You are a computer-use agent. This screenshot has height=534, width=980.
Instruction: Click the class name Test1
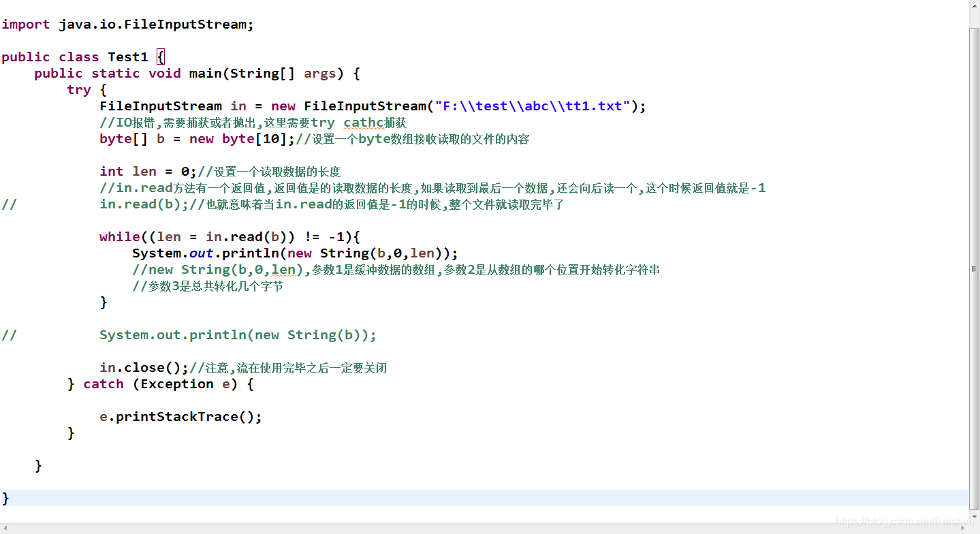point(127,57)
